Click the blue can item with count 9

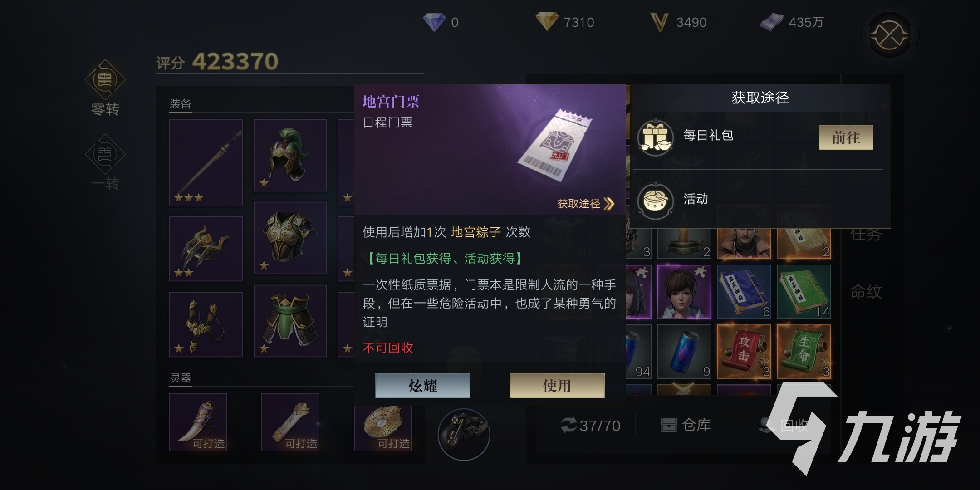point(684,352)
